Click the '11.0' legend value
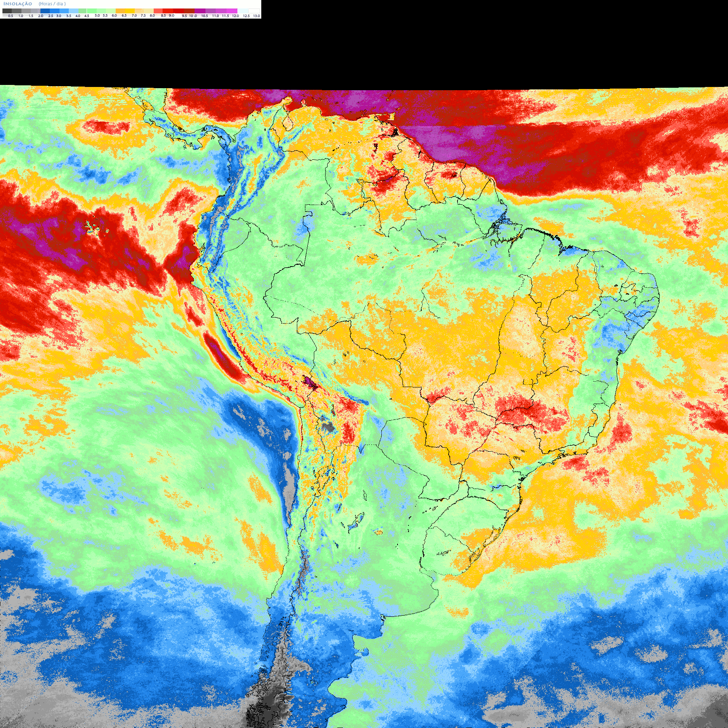The height and width of the screenshot is (728, 728). pos(216,16)
